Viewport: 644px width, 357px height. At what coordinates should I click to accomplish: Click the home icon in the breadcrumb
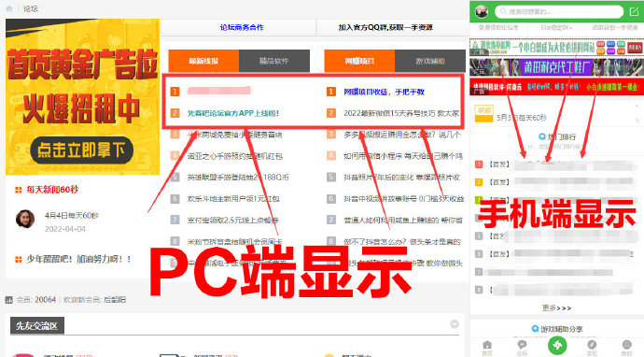tap(9, 8)
